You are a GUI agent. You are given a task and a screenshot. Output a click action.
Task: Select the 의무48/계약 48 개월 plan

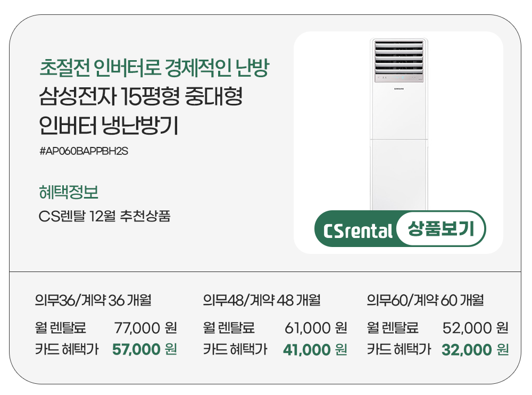pos(262,301)
